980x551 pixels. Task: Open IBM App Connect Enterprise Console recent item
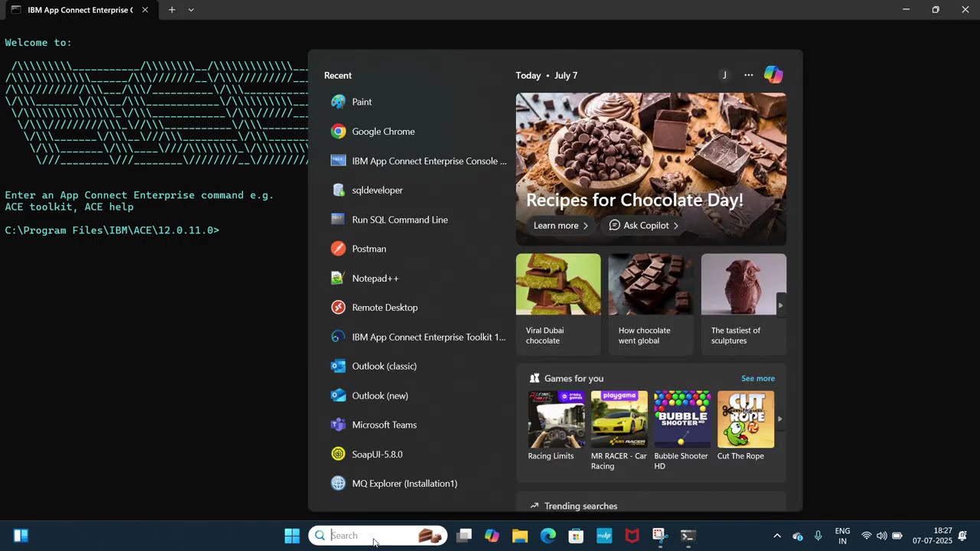coord(417,161)
